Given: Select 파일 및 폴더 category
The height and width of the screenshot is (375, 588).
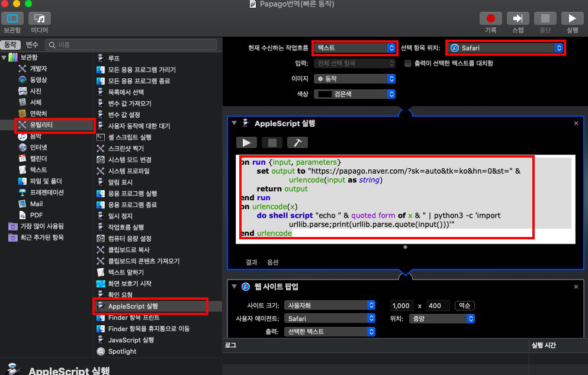Looking at the screenshot, I should (x=46, y=181).
